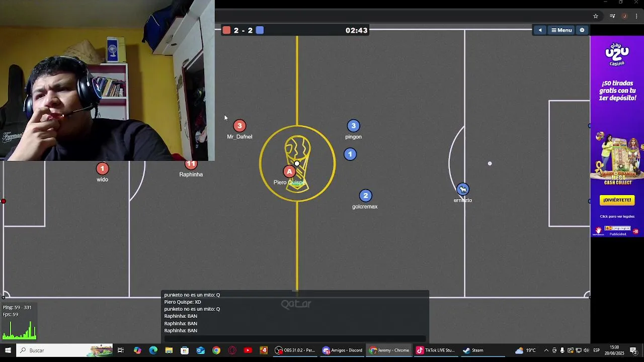Switch to Amigos - Discord window
The width and height of the screenshot is (644, 362).
[343, 350]
